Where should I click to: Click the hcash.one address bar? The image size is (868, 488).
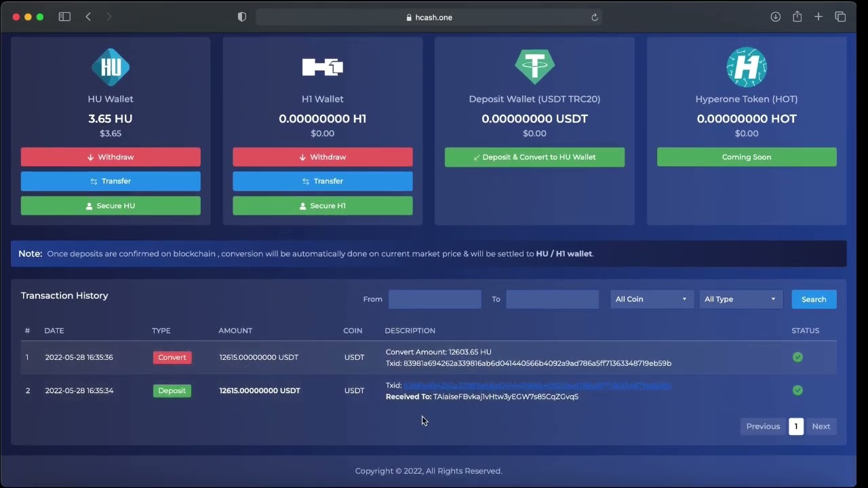[429, 18]
